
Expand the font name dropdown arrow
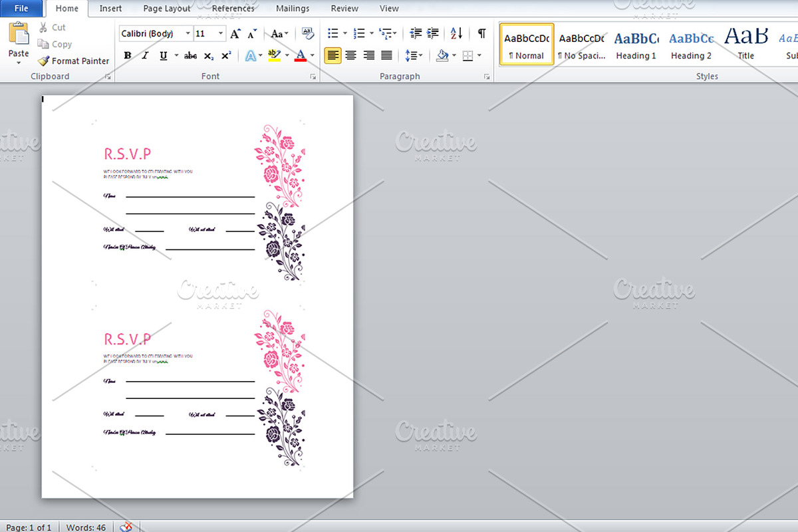pos(188,33)
